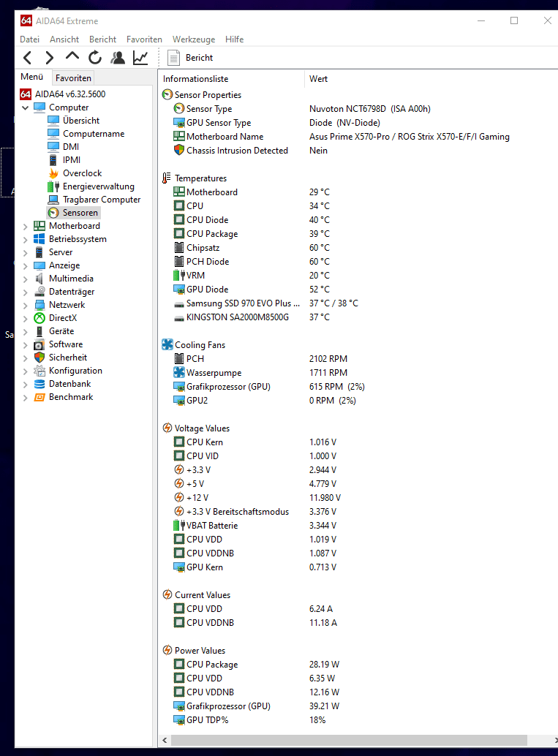Open the Ansicht menu
The height and width of the screenshot is (756, 558).
(x=64, y=39)
